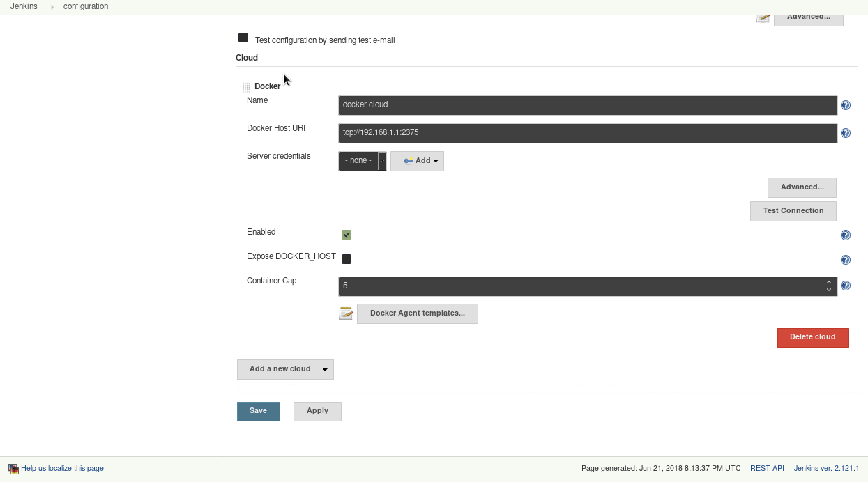
Task: Open help for Docker Host URI
Action: click(846, 133)
